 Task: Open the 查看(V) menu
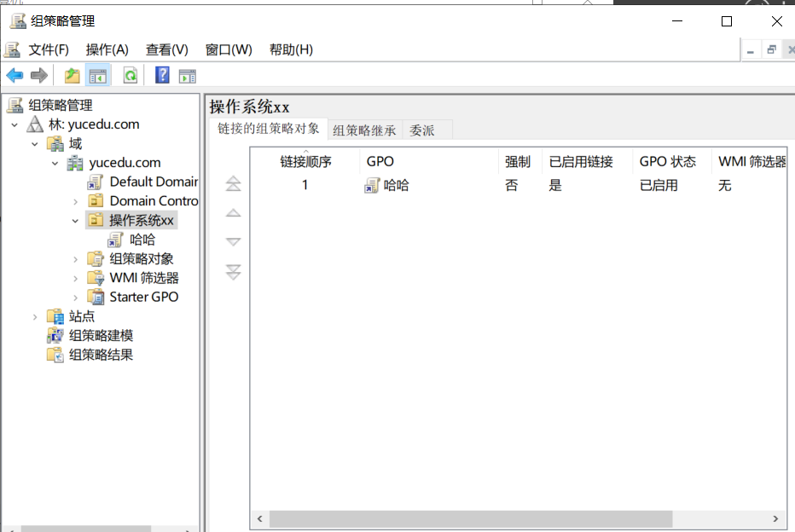pyautogui.click(x=167, y=49)
